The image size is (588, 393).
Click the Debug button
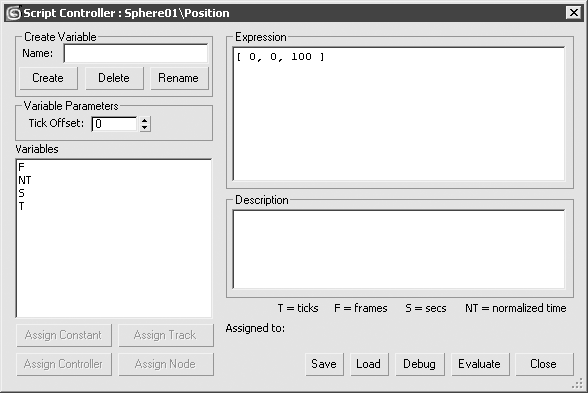[x=419, y=364]
